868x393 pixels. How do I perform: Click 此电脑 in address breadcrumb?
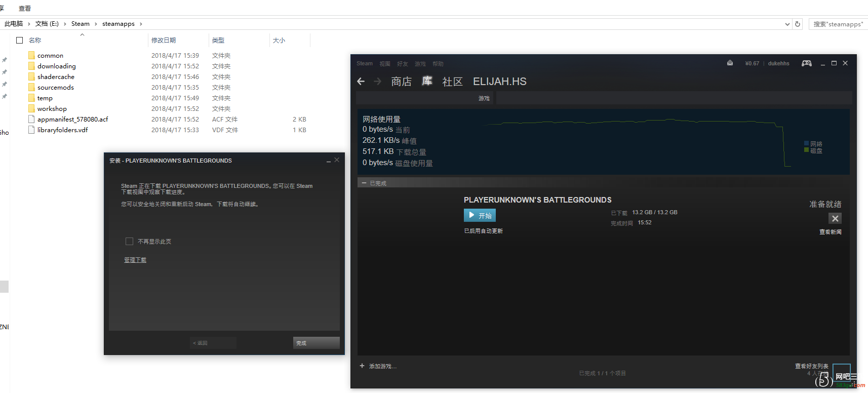[14, 24]
